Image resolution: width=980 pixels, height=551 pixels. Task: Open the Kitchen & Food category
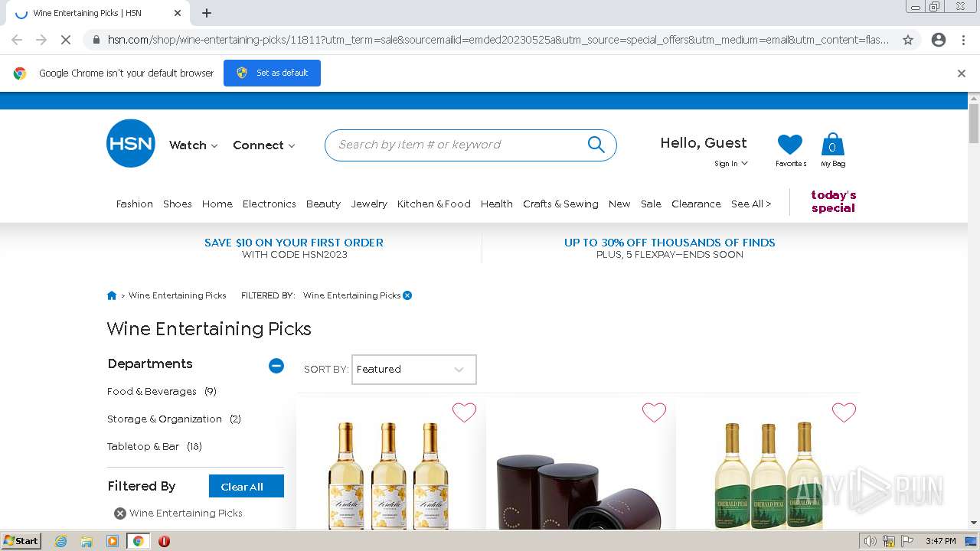434,204
